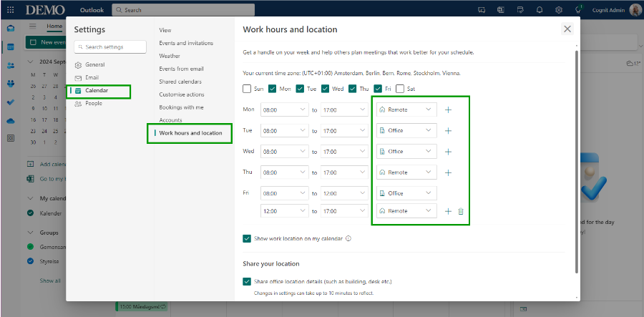The width and height of the screenshot is (644, 317).
Task: Expand the Thursday end time dropdown
Action: 343,172
